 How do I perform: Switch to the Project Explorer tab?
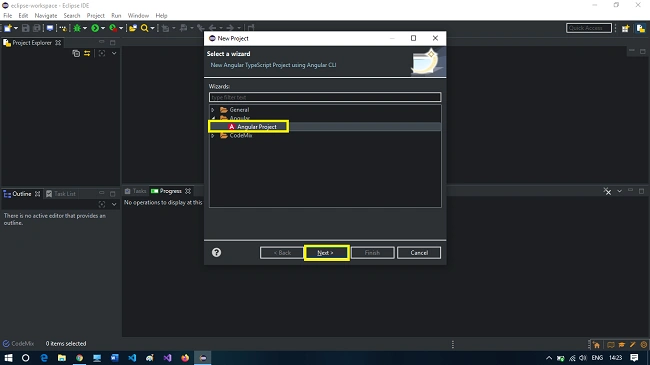tap(32, 42)
